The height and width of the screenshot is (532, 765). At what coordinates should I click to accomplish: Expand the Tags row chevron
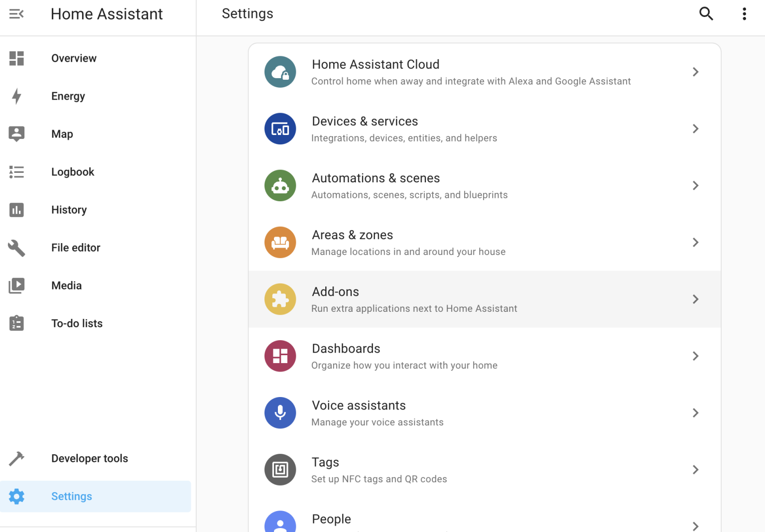(695, 469)
